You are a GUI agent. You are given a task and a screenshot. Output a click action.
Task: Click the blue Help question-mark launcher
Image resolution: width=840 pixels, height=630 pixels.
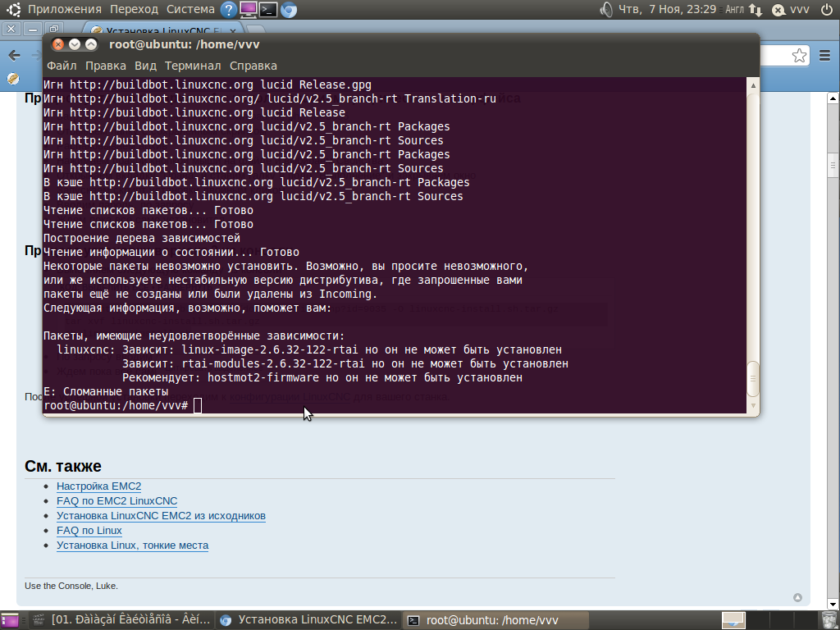pyautogui.click(x=228, y=10)
